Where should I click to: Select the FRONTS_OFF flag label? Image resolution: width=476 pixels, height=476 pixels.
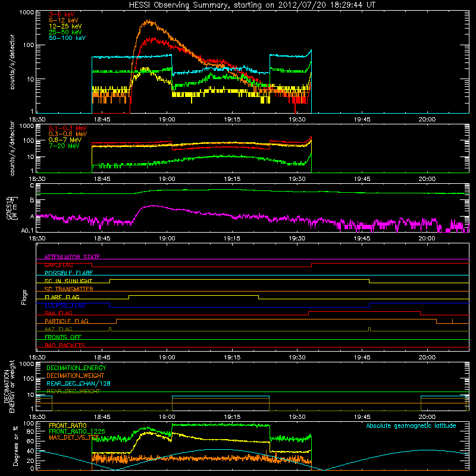pos(63,337)
